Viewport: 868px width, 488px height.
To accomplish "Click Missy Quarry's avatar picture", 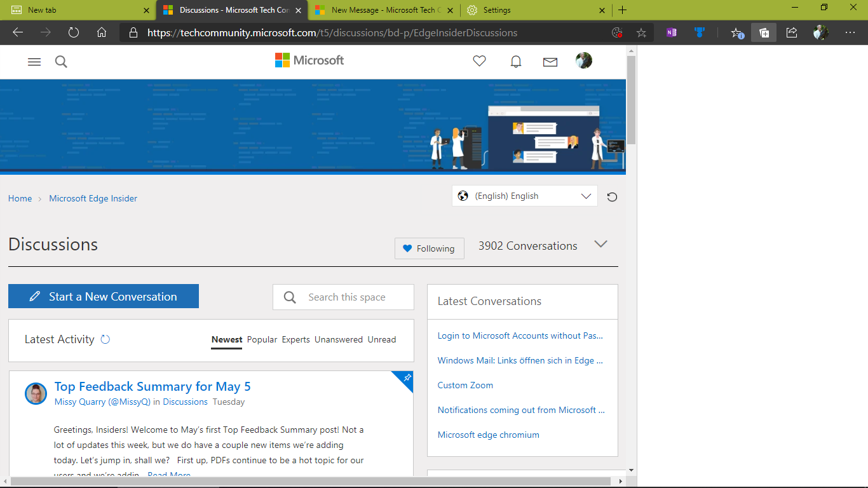I will (36, 394).
